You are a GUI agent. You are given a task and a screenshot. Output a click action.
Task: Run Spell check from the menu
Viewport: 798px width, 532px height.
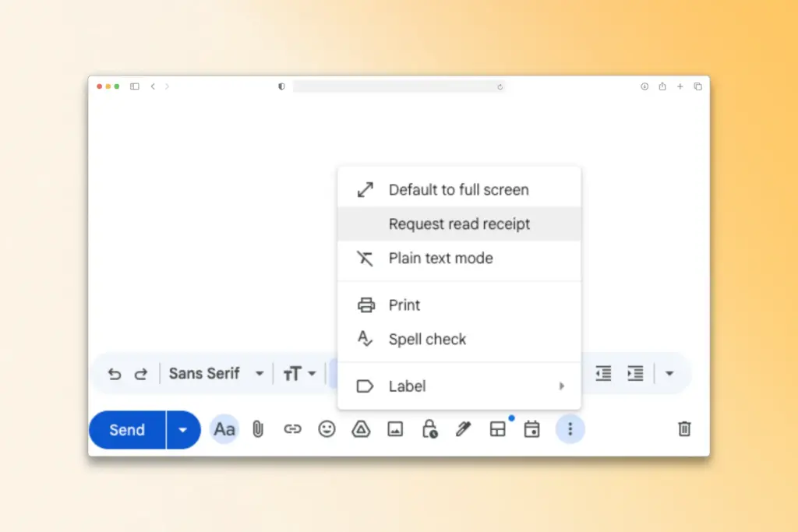[427, 340]
